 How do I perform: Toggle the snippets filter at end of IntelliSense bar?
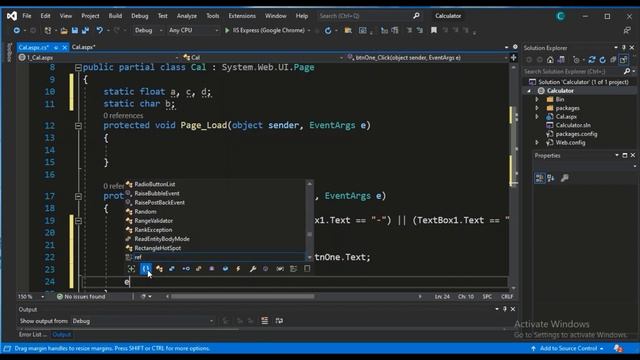[307, 269]
